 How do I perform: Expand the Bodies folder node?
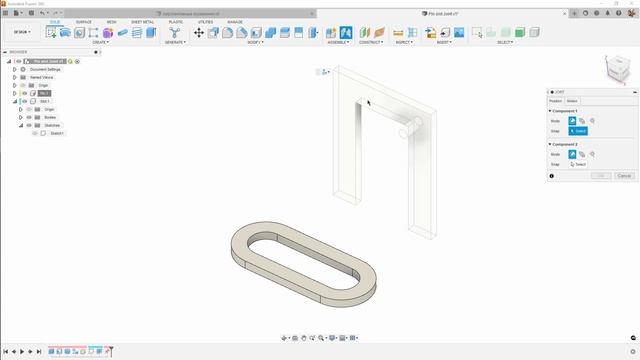(x=21, y=117)
